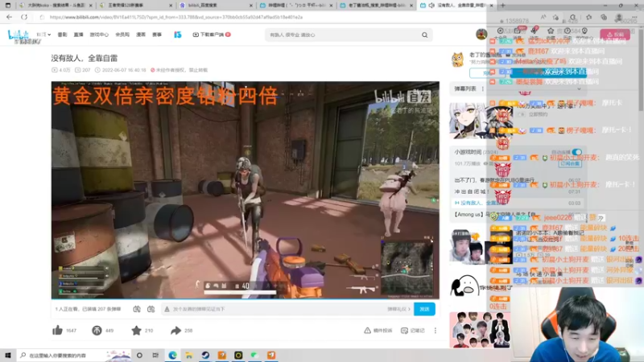
Task: Open the group photo recommendation thumbnail
Action: tap(480, 330)
